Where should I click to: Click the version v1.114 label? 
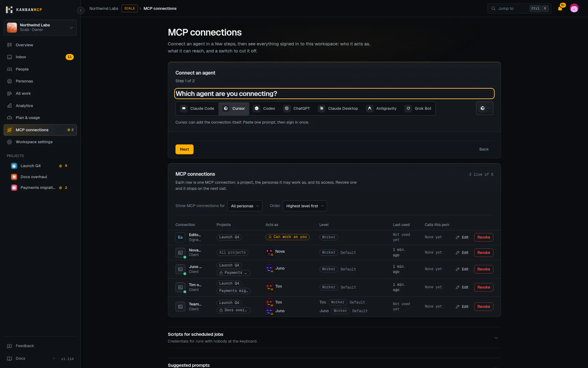pos(67,359)
